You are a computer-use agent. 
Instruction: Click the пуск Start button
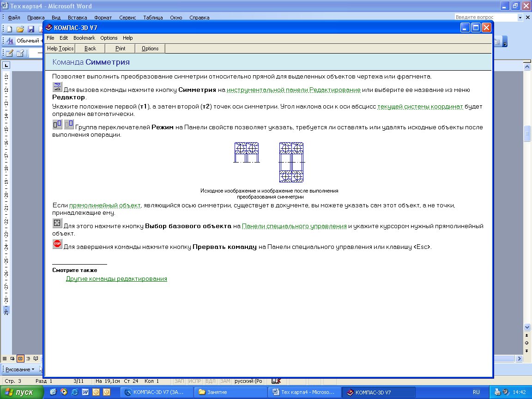22,392
